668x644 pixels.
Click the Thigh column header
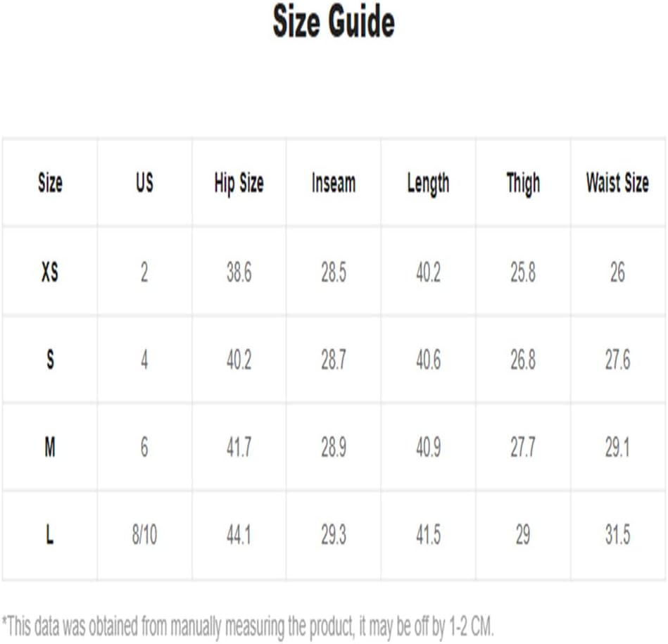tap(523, 184)
